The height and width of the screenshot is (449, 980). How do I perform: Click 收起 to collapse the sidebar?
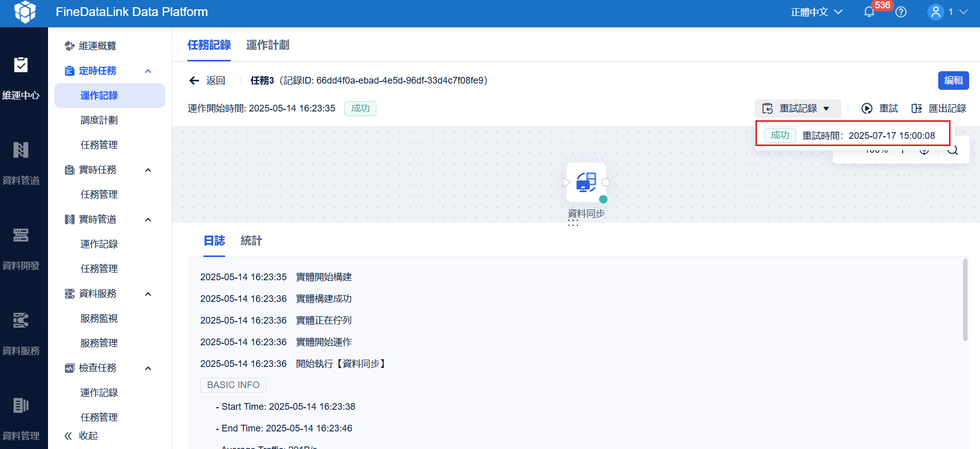(x=88, y=436)
